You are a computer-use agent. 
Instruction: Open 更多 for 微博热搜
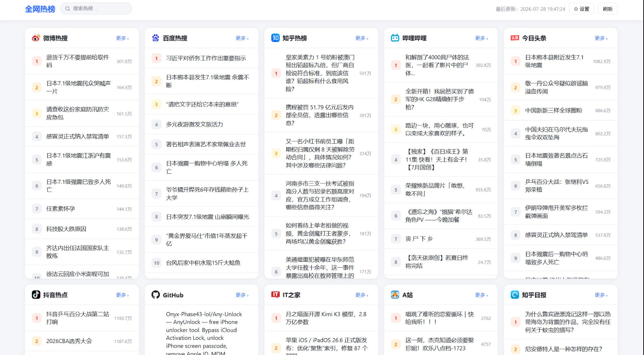122,38
